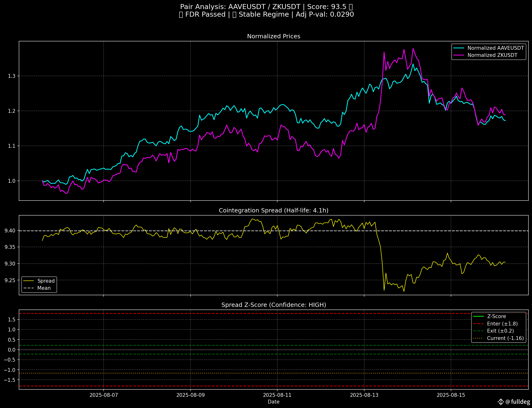This screenshot has height=408, width=532.
Task: Click the Spread Z-Score Confidence title
Action: coord(273,305)
